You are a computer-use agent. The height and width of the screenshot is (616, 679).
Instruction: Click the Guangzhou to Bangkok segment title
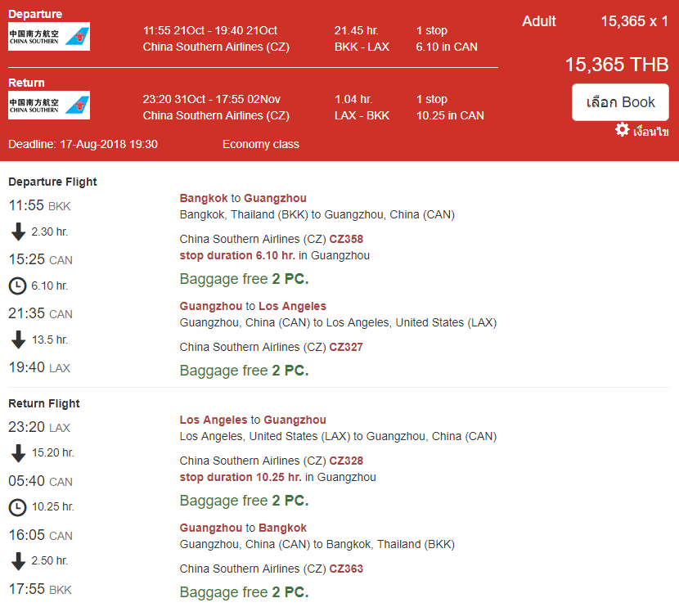243,528
